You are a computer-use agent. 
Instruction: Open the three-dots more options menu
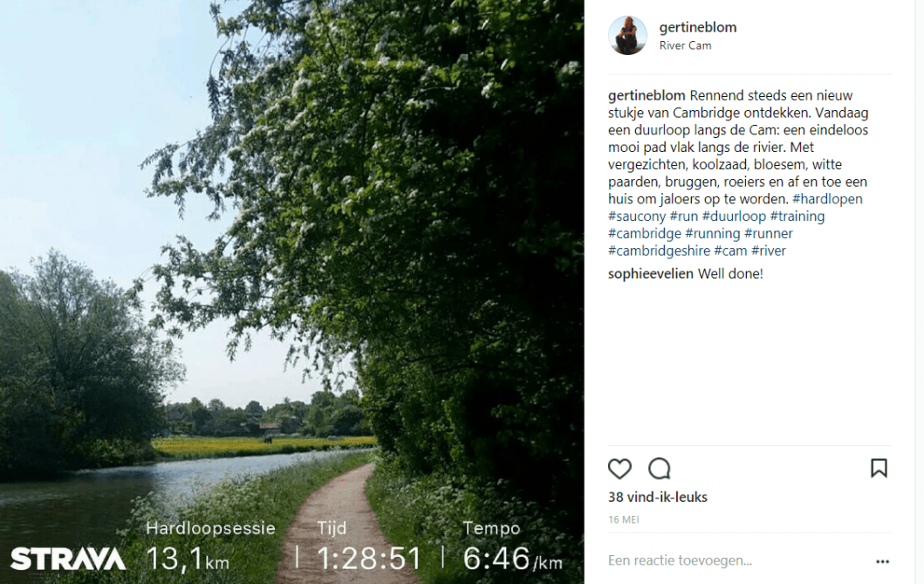(882, 561)
